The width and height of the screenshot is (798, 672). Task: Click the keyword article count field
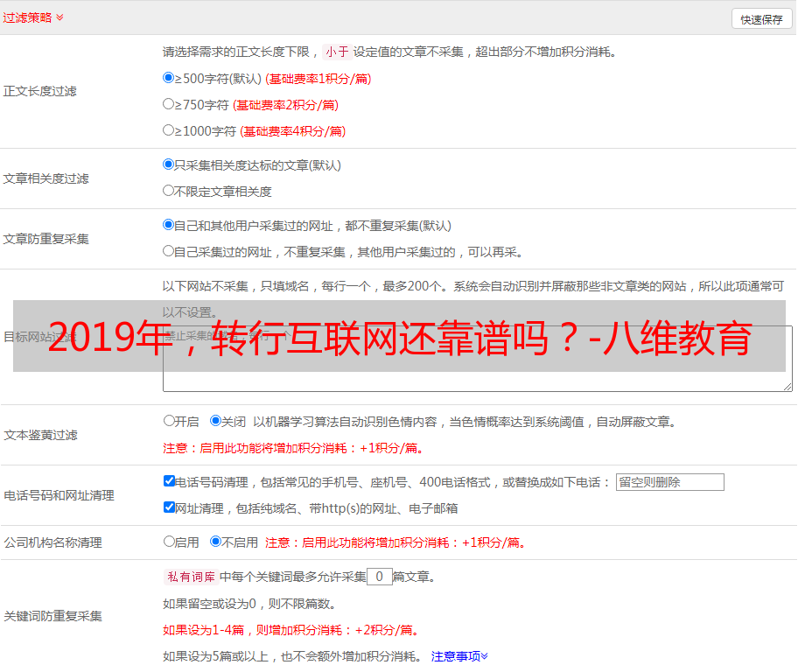point(379,577)
